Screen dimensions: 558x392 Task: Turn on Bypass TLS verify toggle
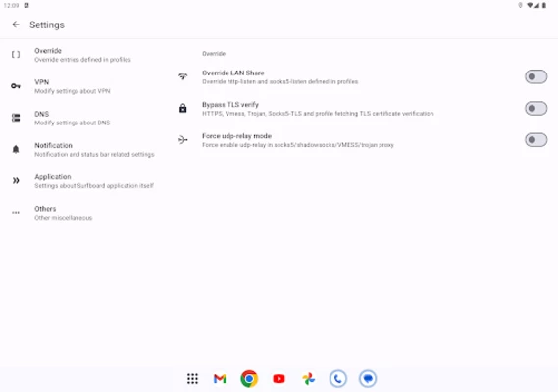[x=535, y=108]
